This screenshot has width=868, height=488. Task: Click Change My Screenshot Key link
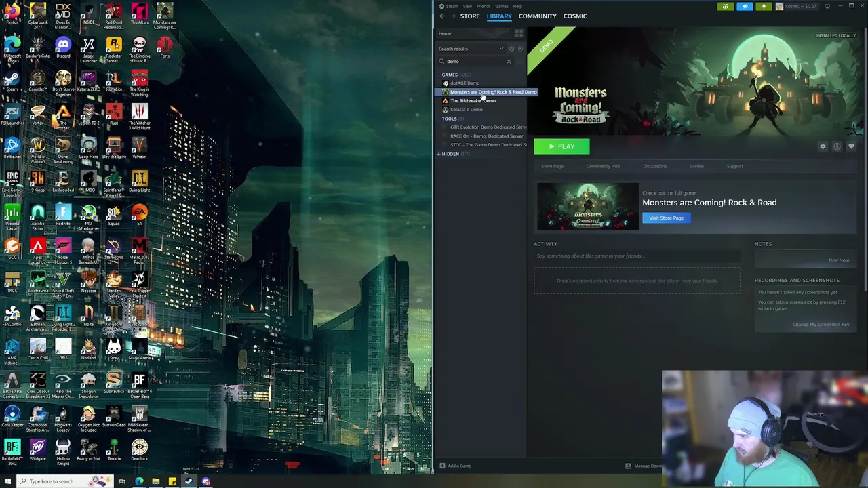821,325
